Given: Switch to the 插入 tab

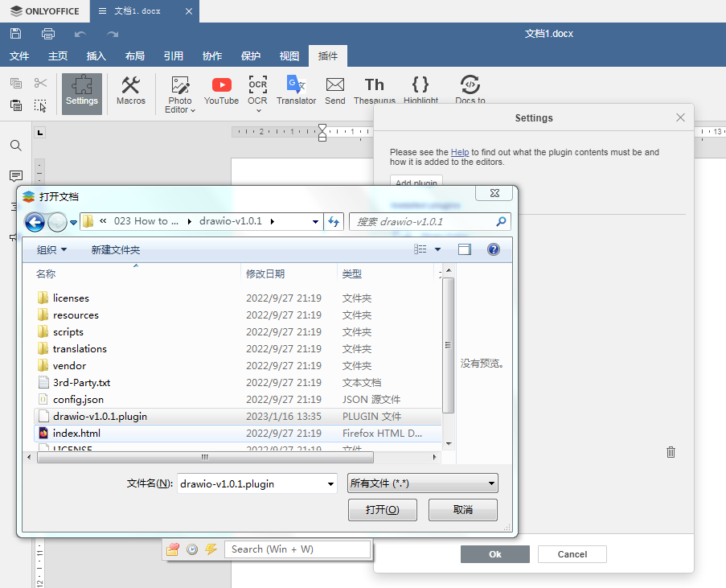Looking at the screenshot, I should (x=96, y=56).
